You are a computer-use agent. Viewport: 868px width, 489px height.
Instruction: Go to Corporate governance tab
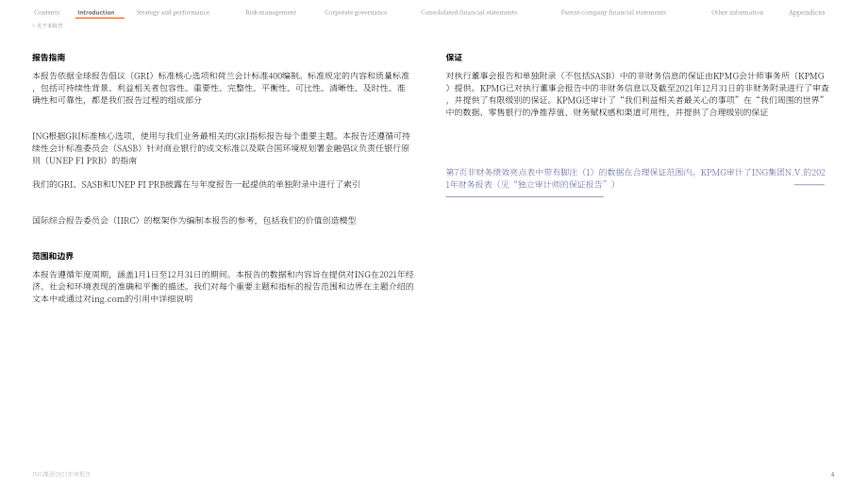coord(356,12)
